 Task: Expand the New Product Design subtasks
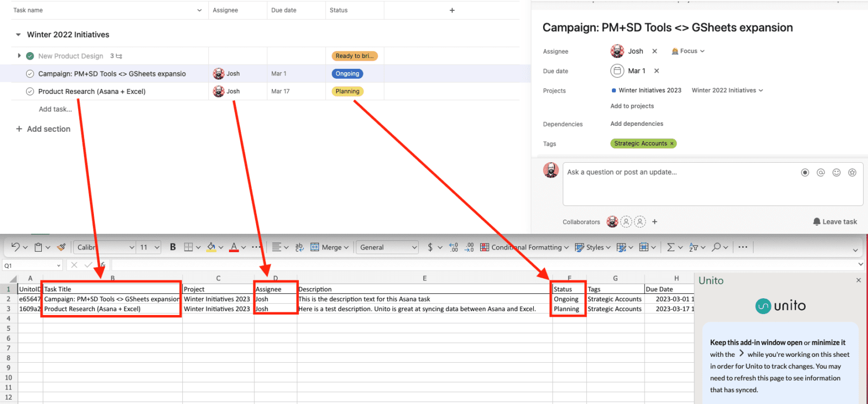[19, 56]
